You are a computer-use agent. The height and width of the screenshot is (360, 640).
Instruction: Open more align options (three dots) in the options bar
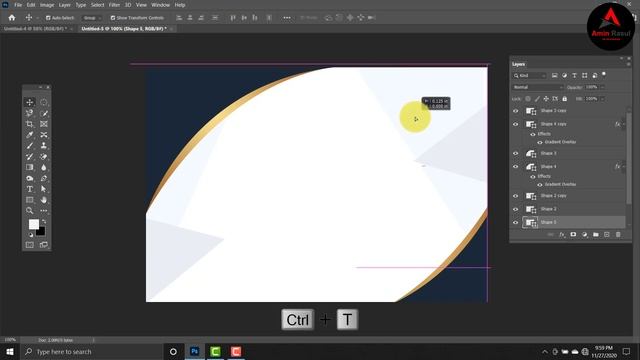[287, 18]
